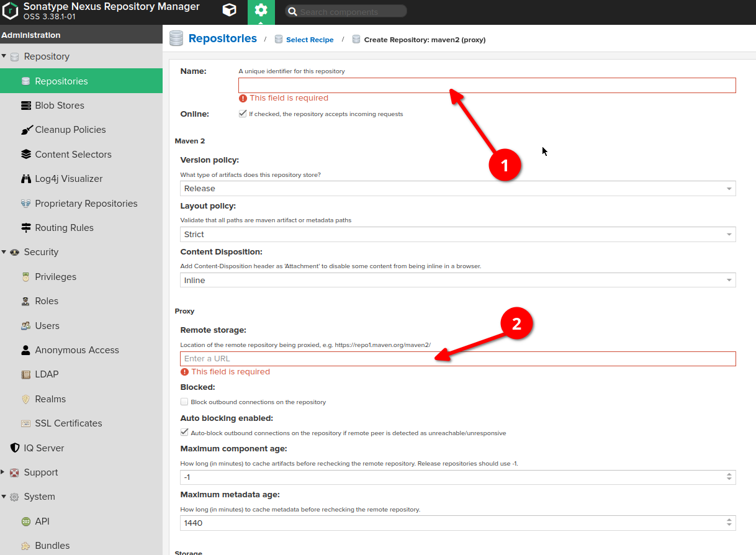
Task: Click the API icon
Action: (x=25, y=521)
